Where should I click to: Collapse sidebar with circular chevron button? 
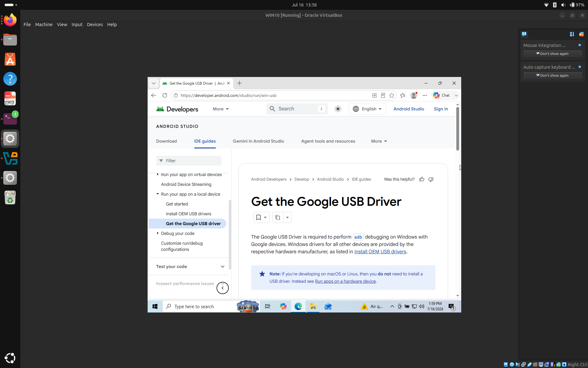click(x=223, y=288)
